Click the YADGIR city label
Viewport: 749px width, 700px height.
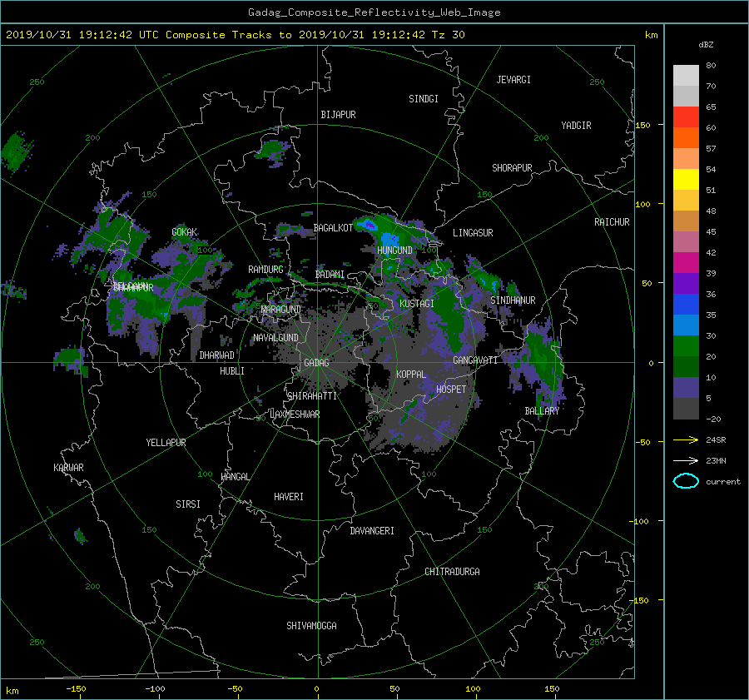576,125
